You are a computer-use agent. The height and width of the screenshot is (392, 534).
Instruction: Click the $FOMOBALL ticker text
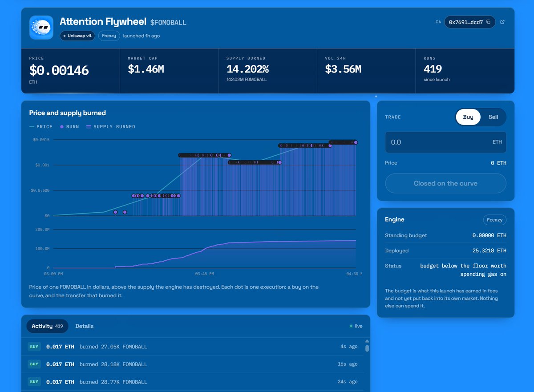coord(168,22)
